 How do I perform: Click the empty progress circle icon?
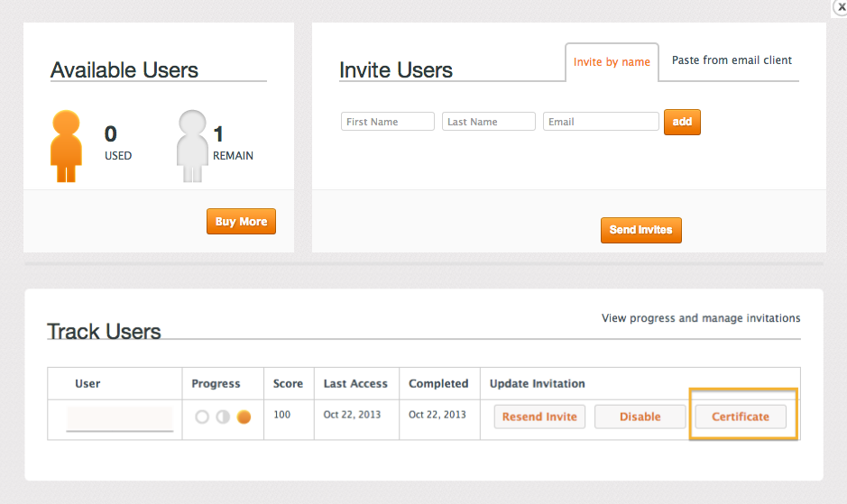[x=202, y=417]
